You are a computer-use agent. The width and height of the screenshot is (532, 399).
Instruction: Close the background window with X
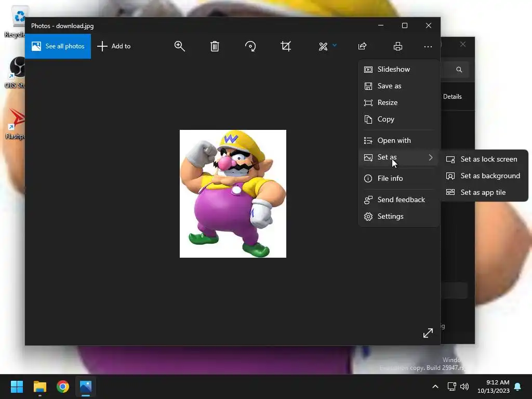pos(463,45)
